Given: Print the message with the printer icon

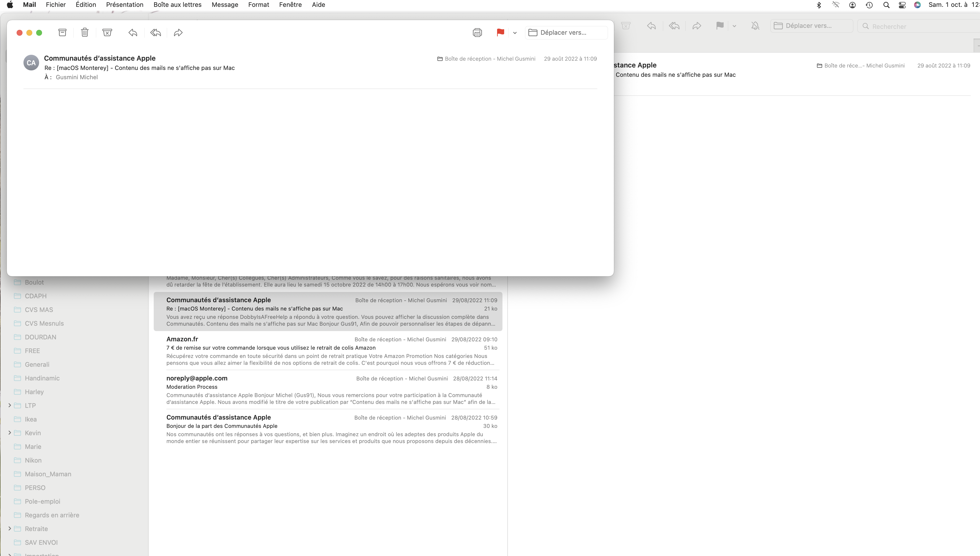Looking at the screenshot, I should (x=477, y=33).
